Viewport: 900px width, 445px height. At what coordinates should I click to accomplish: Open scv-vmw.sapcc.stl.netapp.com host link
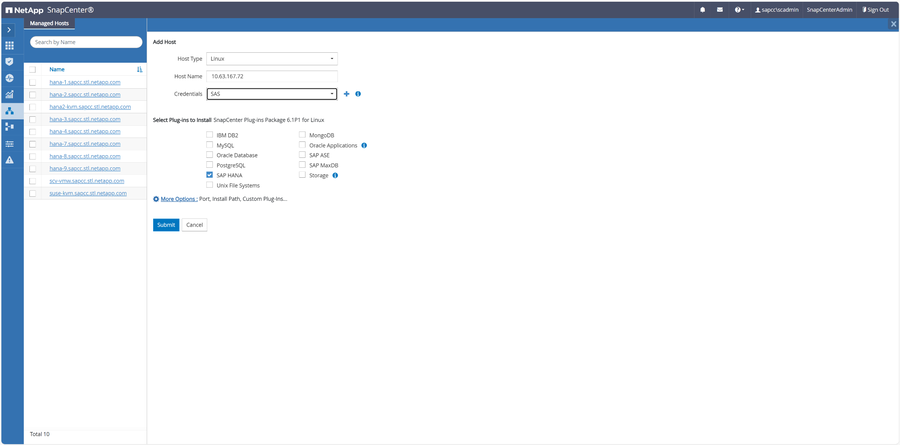point(87,181)
